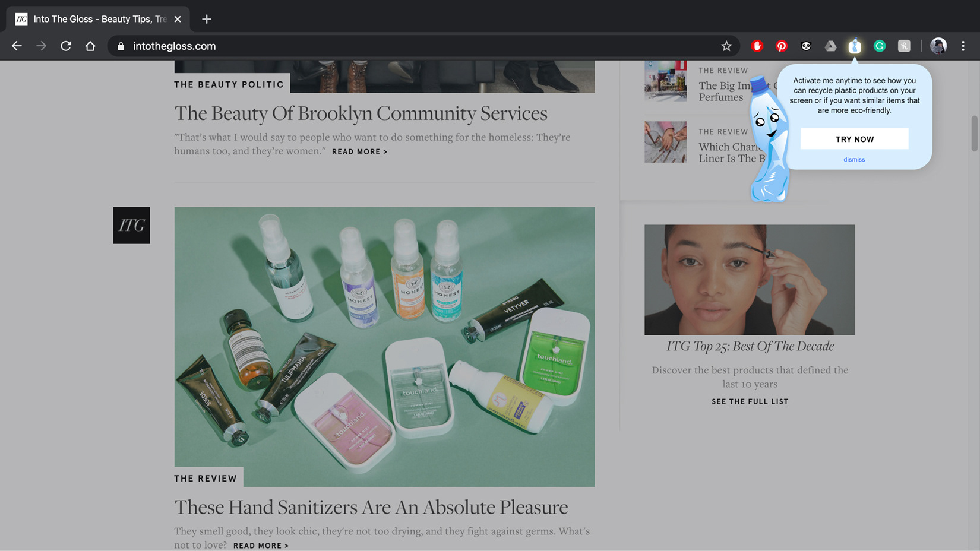Open the Grammarly extension

pos(880,46)
